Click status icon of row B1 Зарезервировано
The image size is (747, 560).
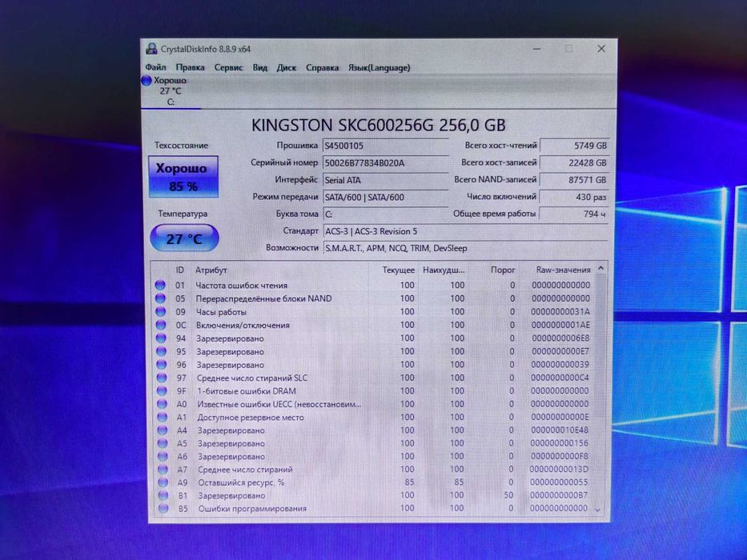click(163, 495)
